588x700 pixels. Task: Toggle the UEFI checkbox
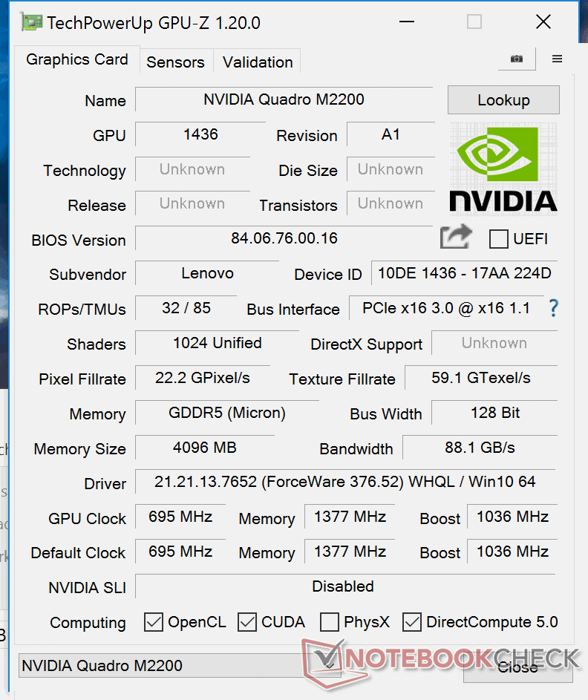pyautogui.click(x=499, y=239)
